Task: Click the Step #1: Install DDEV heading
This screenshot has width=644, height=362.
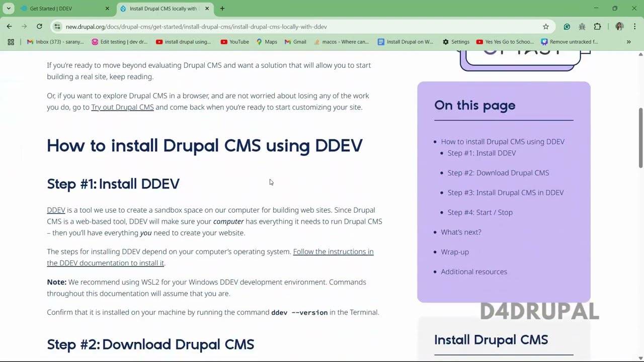Action: tap(113, 184)
